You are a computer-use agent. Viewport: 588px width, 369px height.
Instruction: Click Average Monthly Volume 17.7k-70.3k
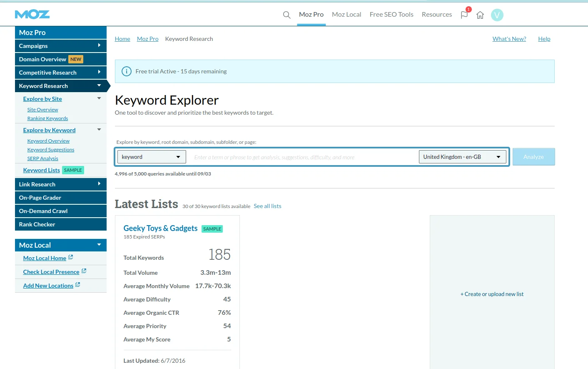[x=213, y=286]
